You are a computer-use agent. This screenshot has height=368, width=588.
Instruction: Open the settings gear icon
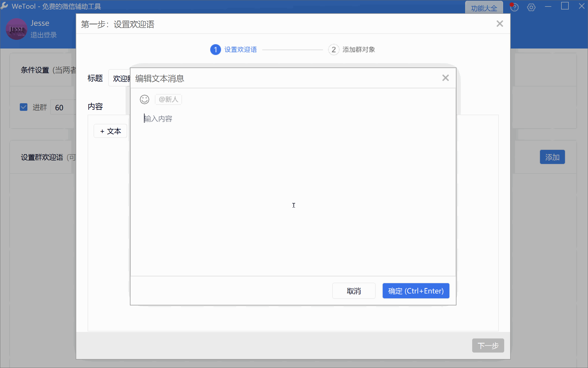click(x=531, y=7)
